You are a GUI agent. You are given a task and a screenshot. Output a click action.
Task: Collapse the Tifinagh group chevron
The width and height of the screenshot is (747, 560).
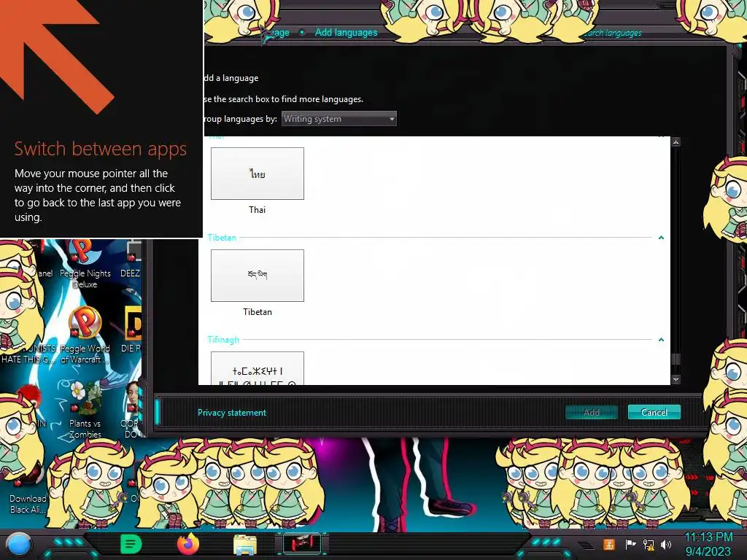click(x=661, y=340)
